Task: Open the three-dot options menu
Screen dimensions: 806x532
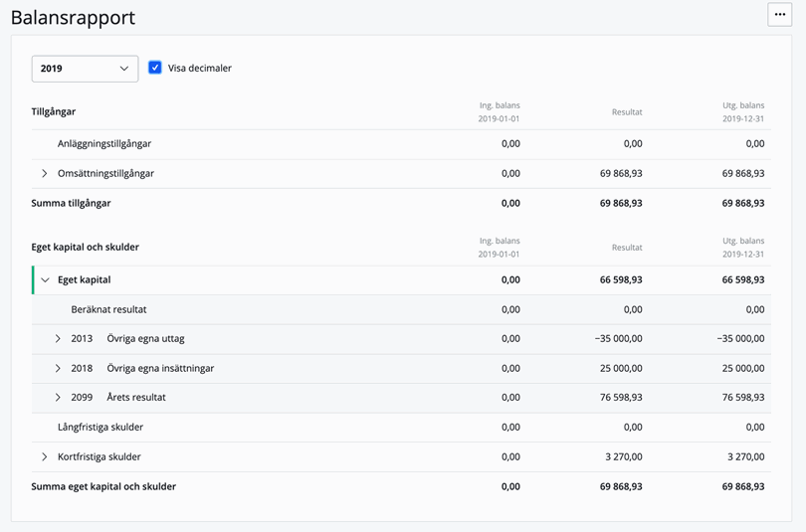Action: (x=779, y=15)
